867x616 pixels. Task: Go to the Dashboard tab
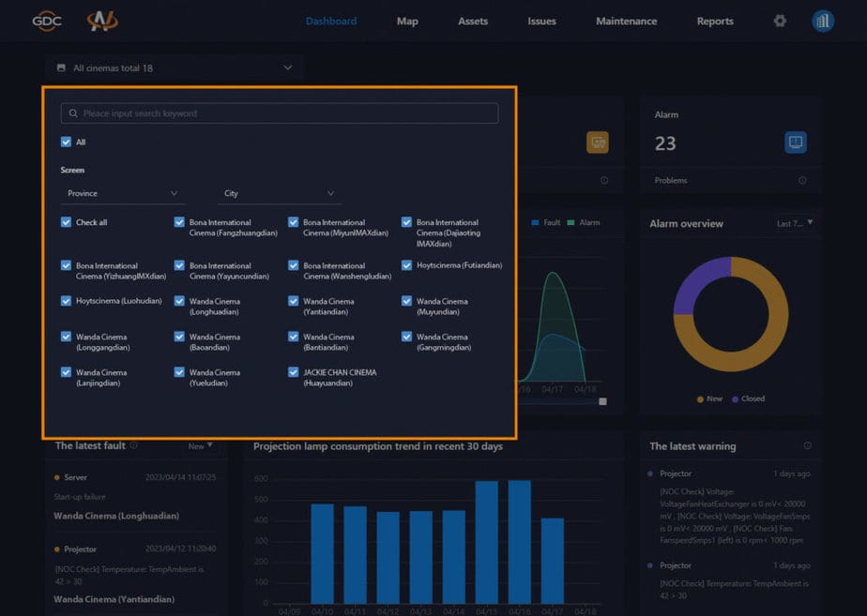pyautogui.click(x=331, y=21)
